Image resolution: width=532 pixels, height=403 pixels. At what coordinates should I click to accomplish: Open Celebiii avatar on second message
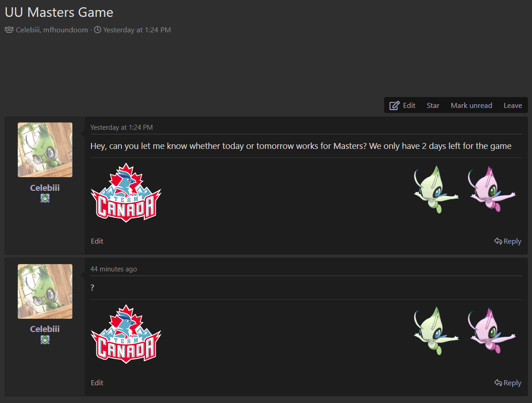click(x=45, y=291)
